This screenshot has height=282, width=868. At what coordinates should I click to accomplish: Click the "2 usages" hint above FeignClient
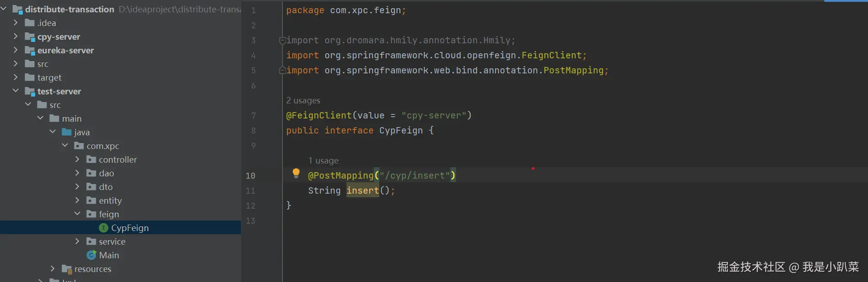click(x=303, y=100)
